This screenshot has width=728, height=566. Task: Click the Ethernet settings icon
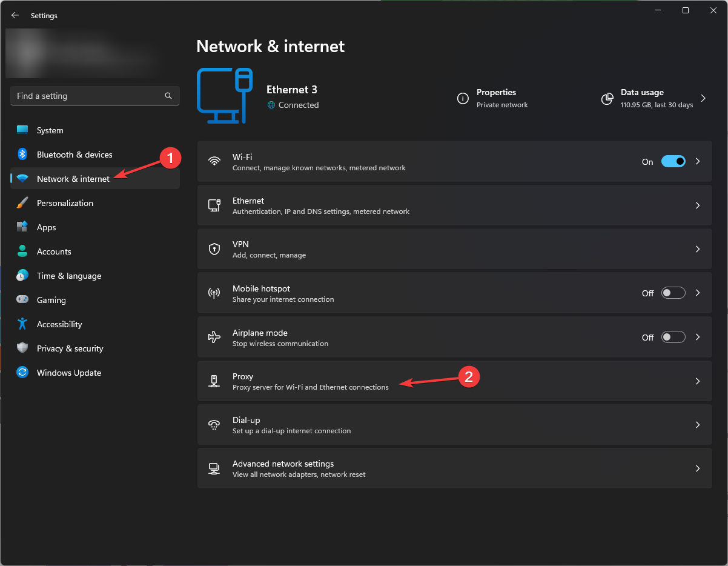tap(214, 205)
